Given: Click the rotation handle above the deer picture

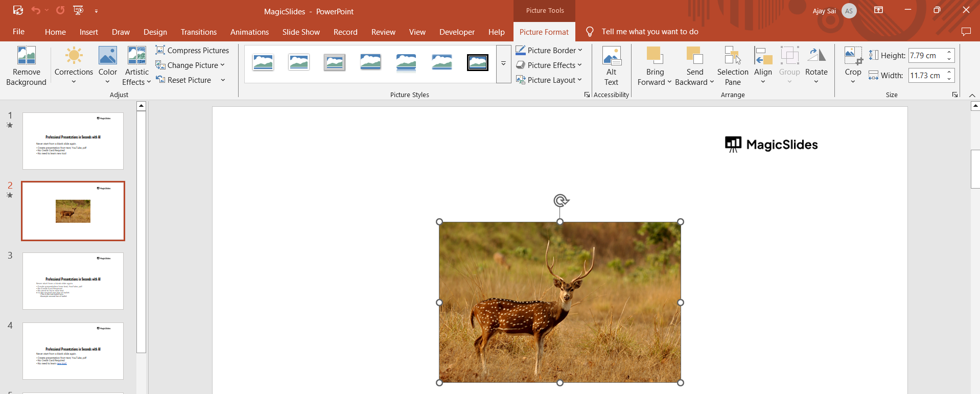Looking at the screenshot, I should point(561,200).
